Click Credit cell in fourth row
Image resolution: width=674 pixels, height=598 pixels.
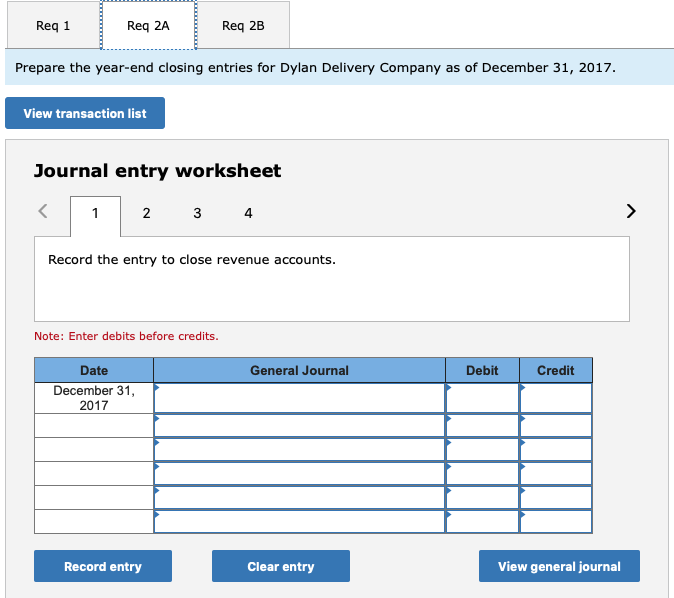(556, 474)
